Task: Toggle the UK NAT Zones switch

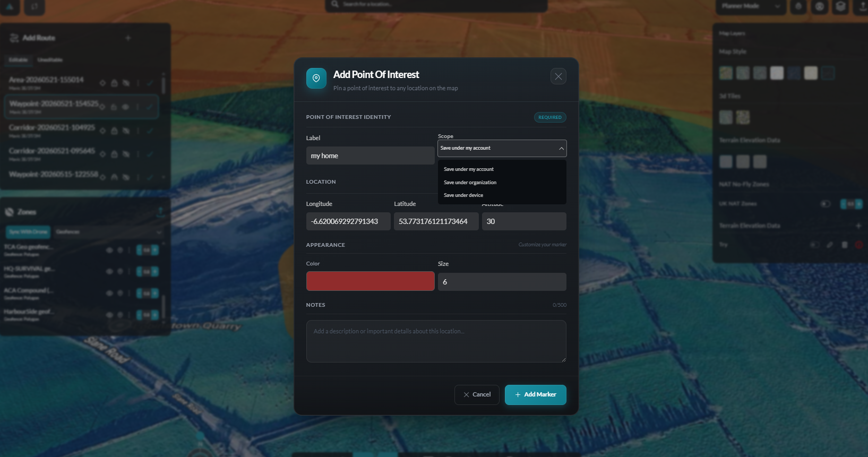Action: tap(826, 204)
